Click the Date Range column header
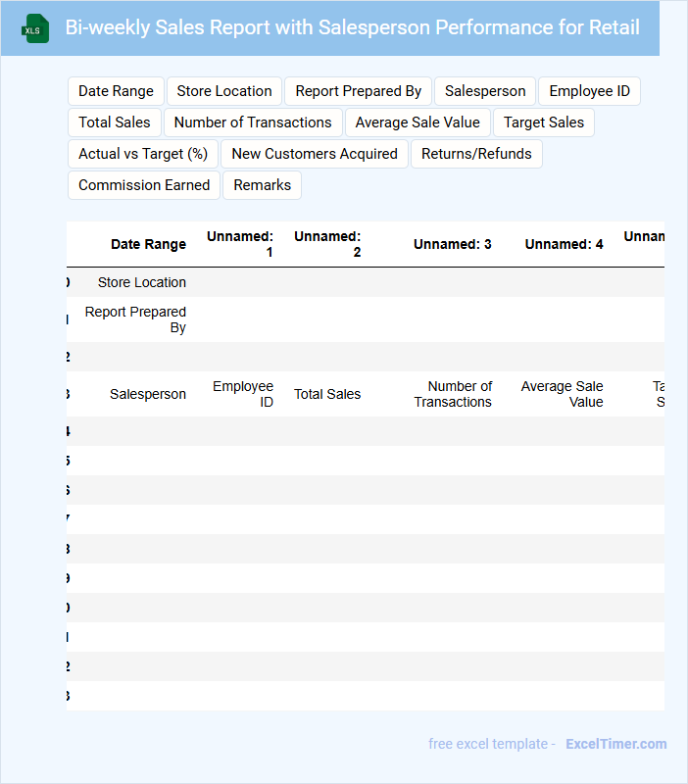Image resolution: width=688 pixels, height=784 pixels. point(148,244)
